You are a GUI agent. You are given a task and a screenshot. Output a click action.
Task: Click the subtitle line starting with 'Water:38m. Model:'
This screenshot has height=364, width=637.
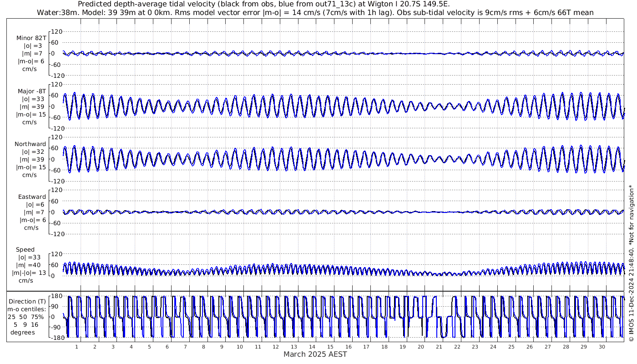[315, 12]
